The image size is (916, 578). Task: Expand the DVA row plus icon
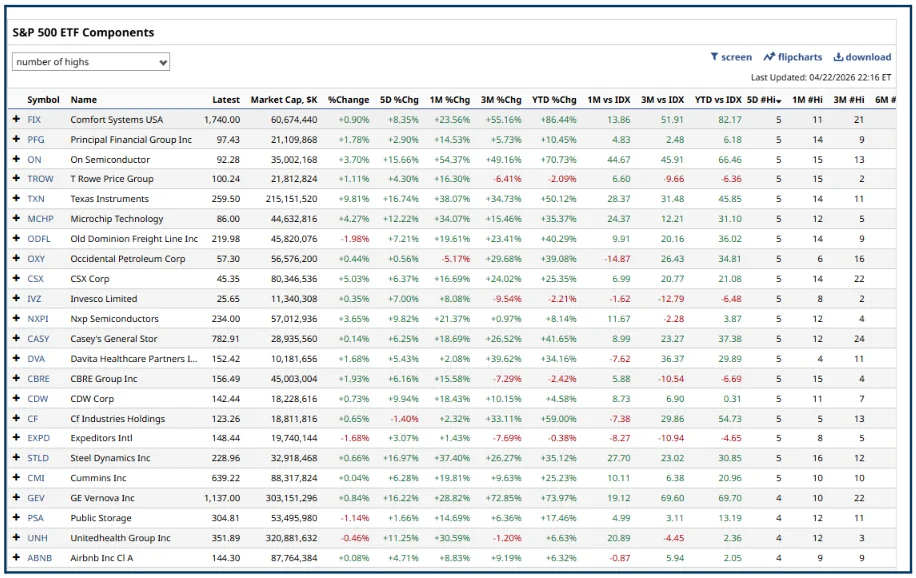click(x=16, y=358)
